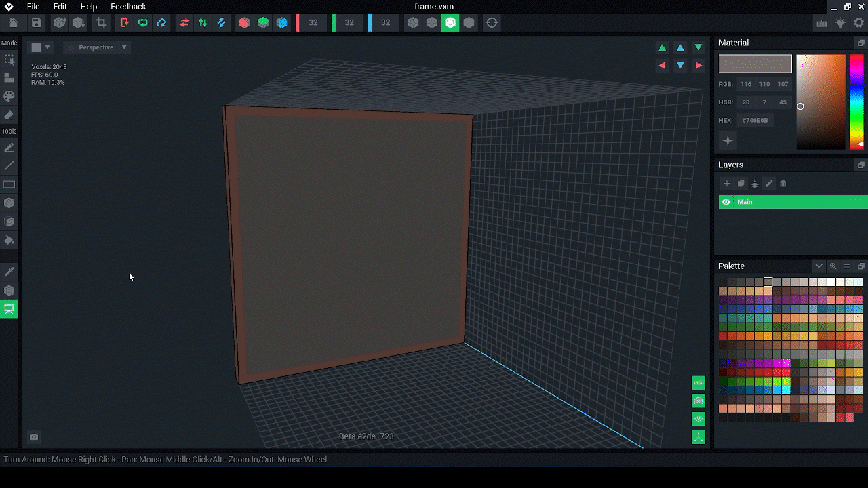Open the Perspective camera dropdown

pyautogui.click(x=97, y=47)
